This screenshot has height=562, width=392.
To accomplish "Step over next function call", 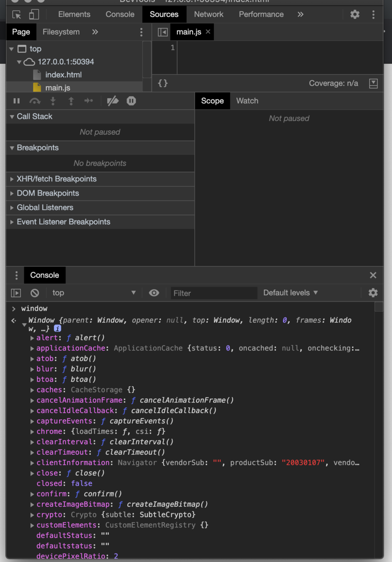I will tap(35, 101).
